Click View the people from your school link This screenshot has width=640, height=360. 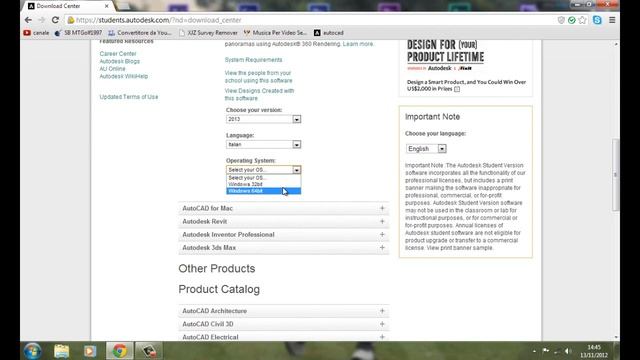click(258, 77)
